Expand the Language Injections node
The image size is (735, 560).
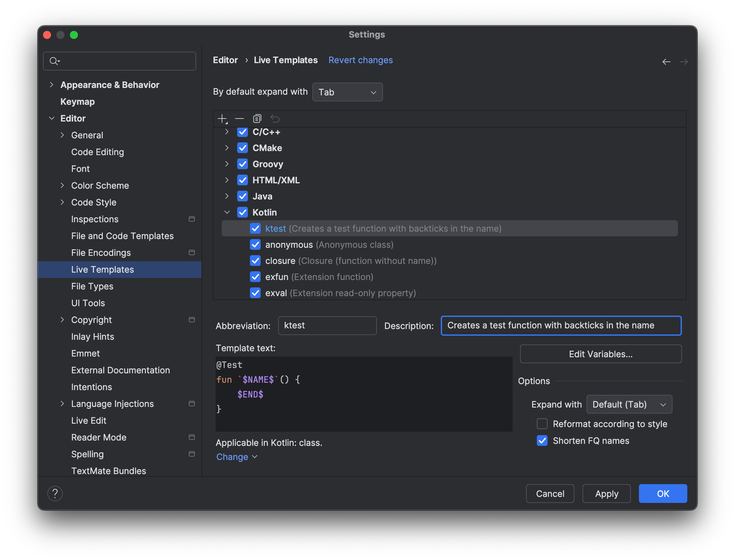(x=62, y=404)
